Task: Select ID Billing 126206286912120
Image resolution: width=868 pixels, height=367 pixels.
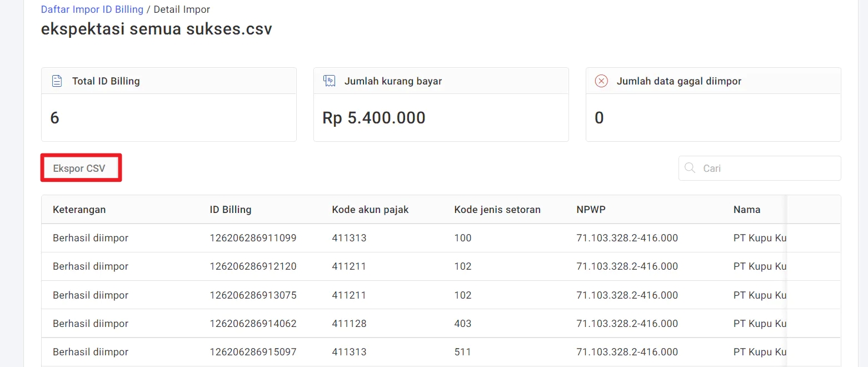Action: click(253, 266)
